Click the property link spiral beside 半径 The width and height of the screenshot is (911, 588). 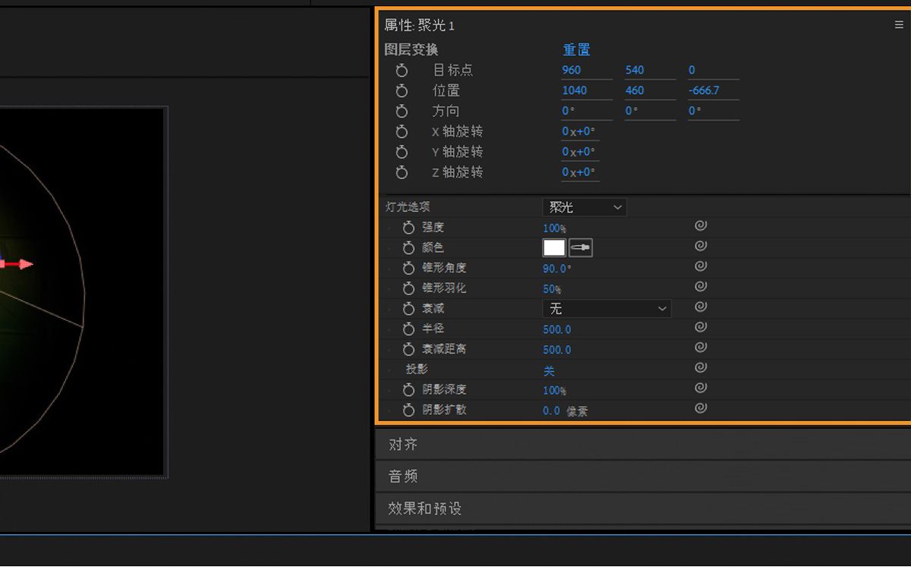tap(700, 327)
